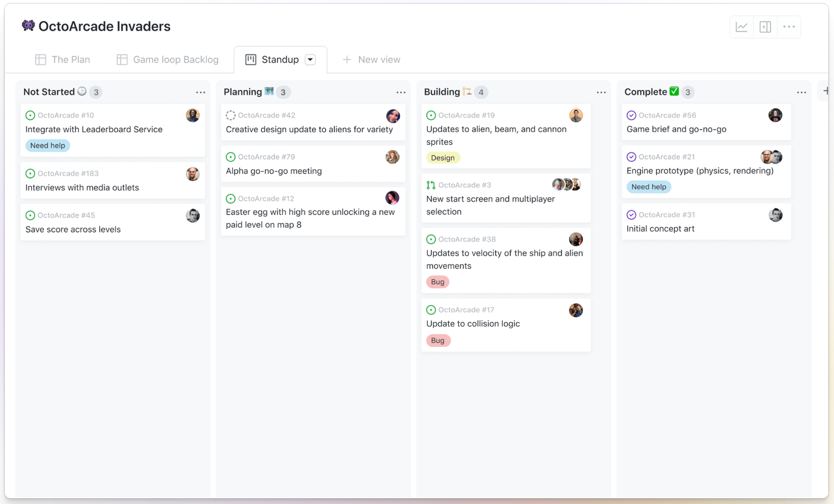Click open issue icon on OctoArcade #17
This screenshot has width=834, height=504.
431,310
